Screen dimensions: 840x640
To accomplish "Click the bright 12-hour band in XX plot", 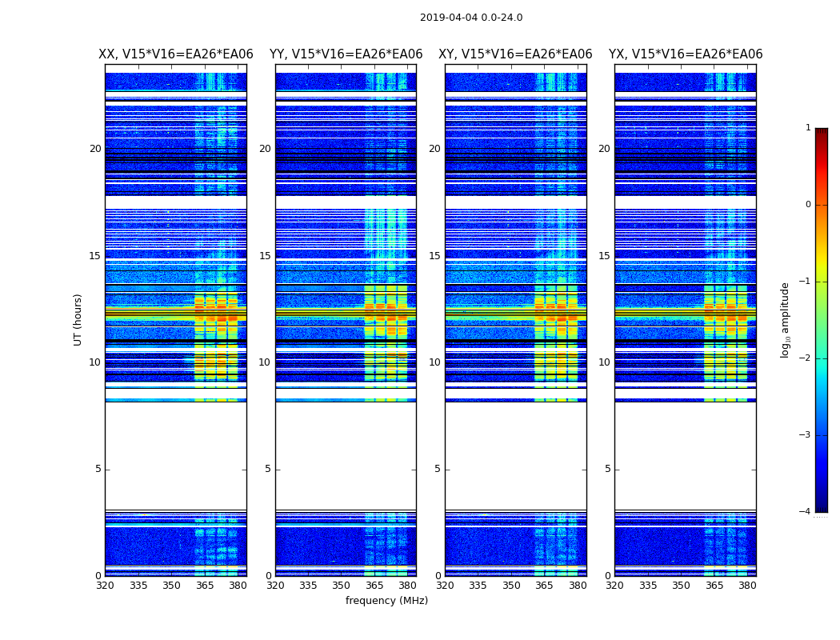I will tap(176, 315).
